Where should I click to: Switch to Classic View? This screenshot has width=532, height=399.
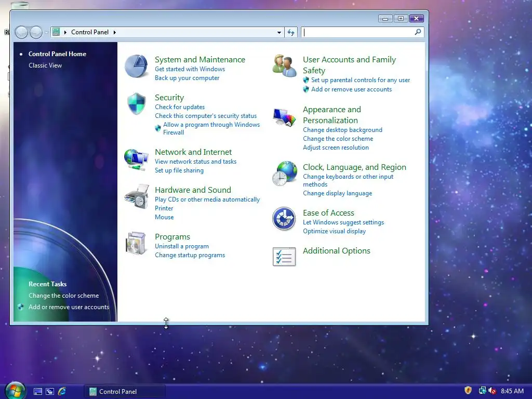pos(45,65)
